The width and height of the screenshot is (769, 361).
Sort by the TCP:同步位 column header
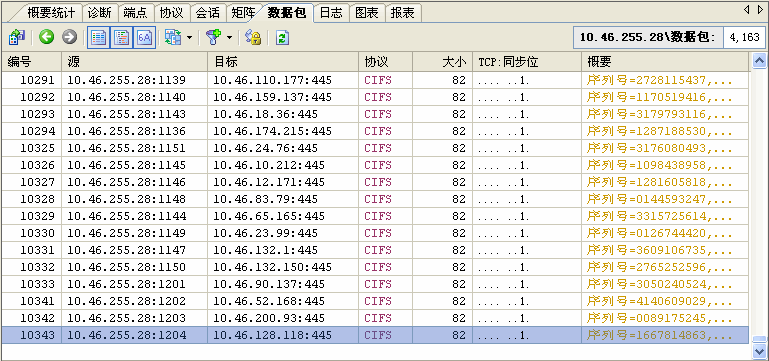527,61
